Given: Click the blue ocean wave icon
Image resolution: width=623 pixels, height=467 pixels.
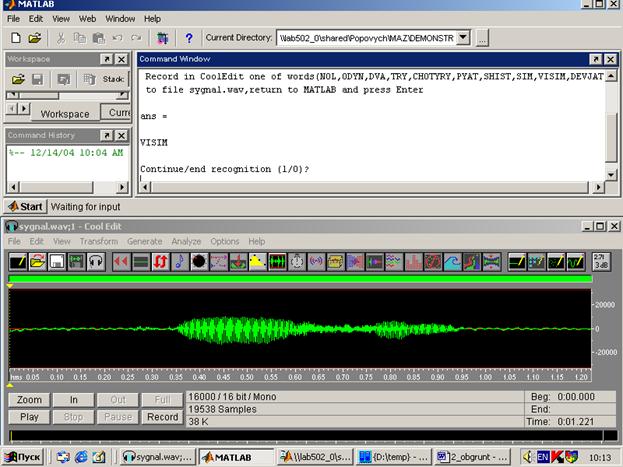Looking at the screenshot, I should (x=452, y=262).
